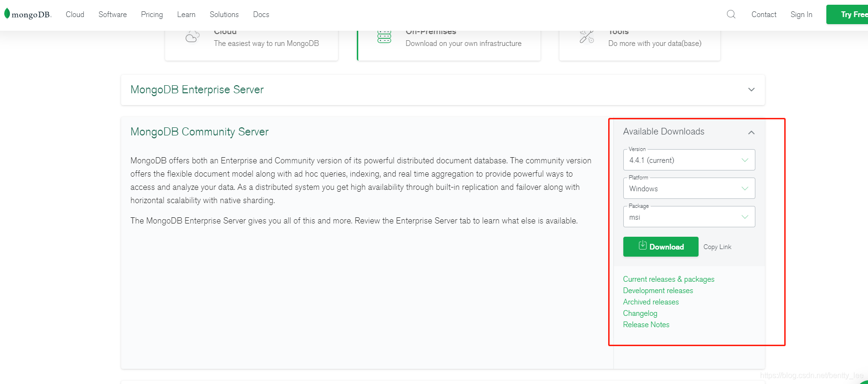Open the Cloud navigation menu
This screenshot has width=868, height=384.
click(x=75, y=15)
